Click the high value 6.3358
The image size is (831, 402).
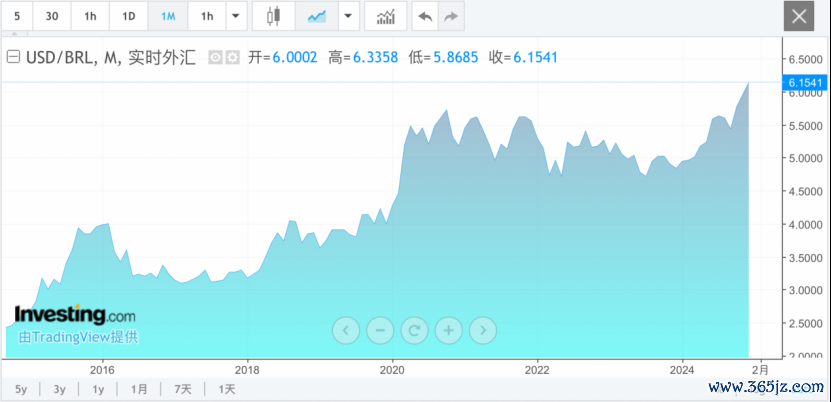pos(375,57)
